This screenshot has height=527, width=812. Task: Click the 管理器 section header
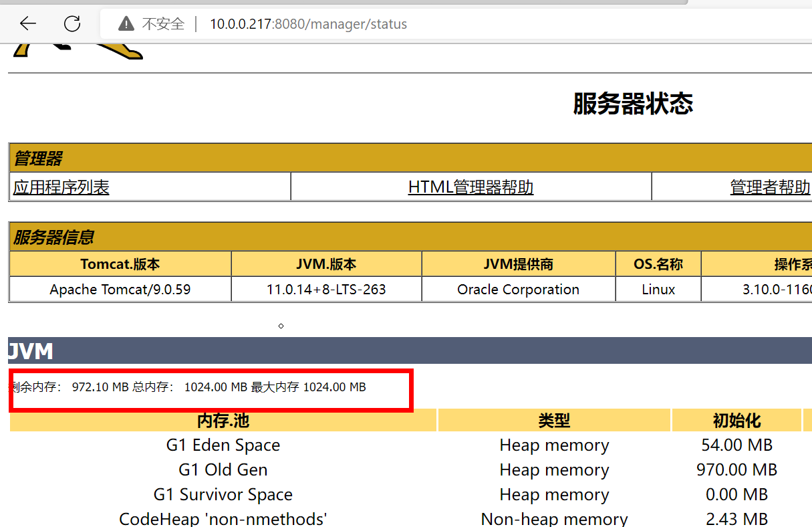410,159
